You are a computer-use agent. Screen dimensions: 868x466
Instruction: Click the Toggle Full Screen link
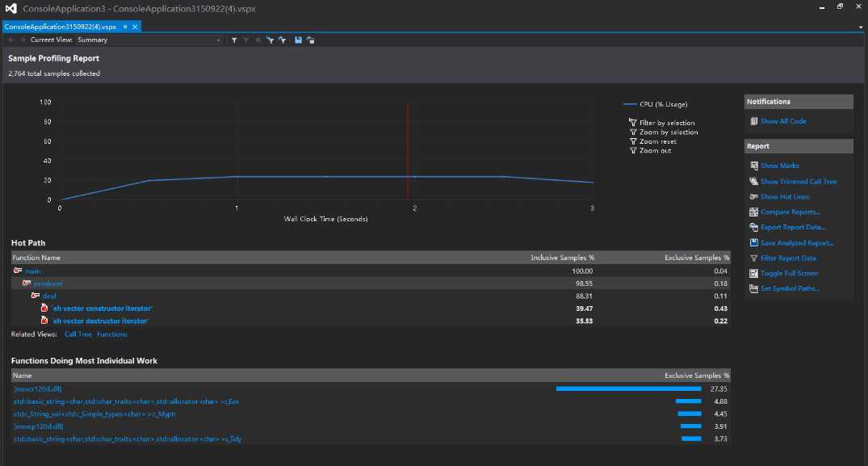790,274
